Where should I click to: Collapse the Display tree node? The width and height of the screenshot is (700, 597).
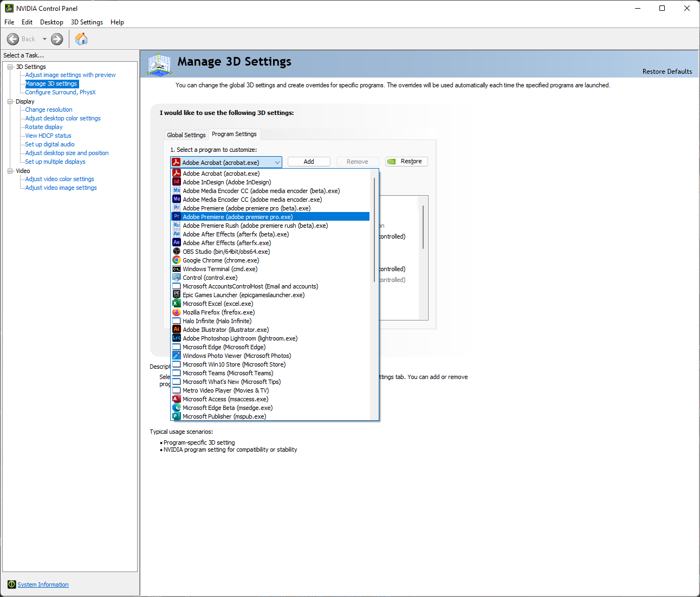[10, 101]
